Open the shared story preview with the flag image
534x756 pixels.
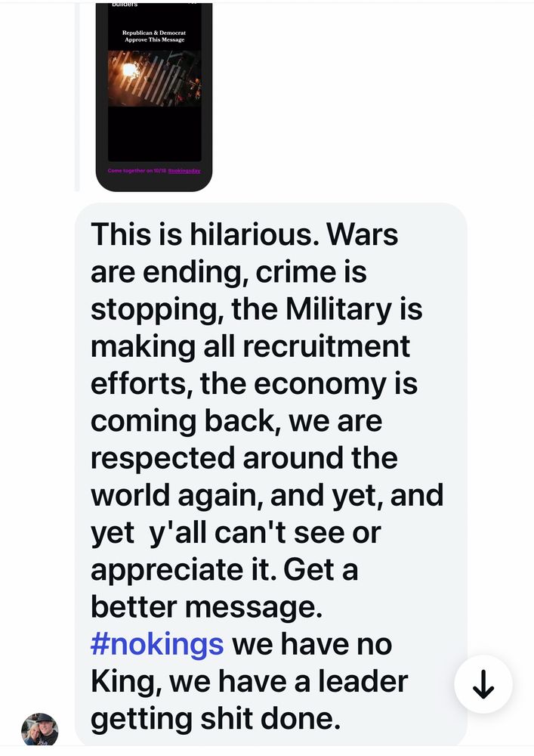coord(154,97)
